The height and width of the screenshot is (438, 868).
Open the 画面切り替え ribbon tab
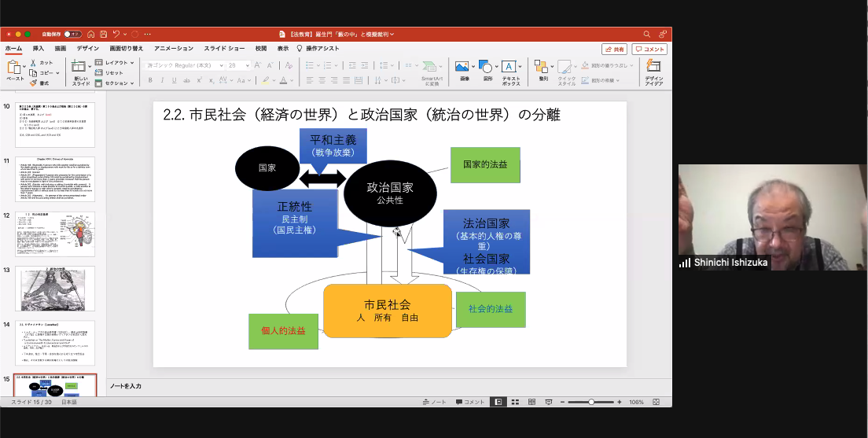[127, 49]
